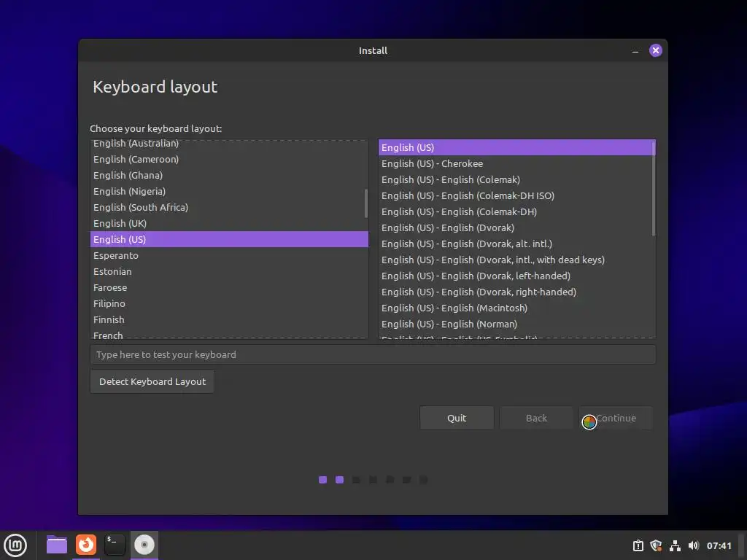Select English (Australian) layout
Image resolution: width=747 pixels, height=560 pixels.
pyautogui.click(x=229, y=144)
